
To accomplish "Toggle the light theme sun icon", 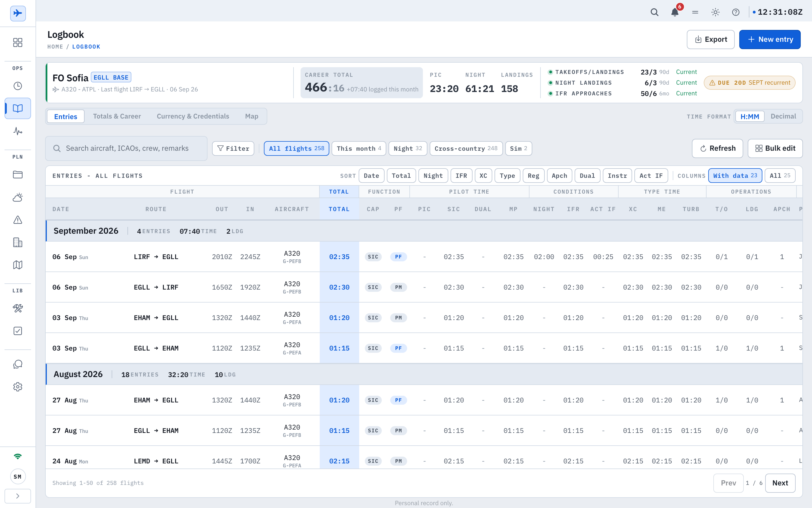I will (x=715, y=12).
